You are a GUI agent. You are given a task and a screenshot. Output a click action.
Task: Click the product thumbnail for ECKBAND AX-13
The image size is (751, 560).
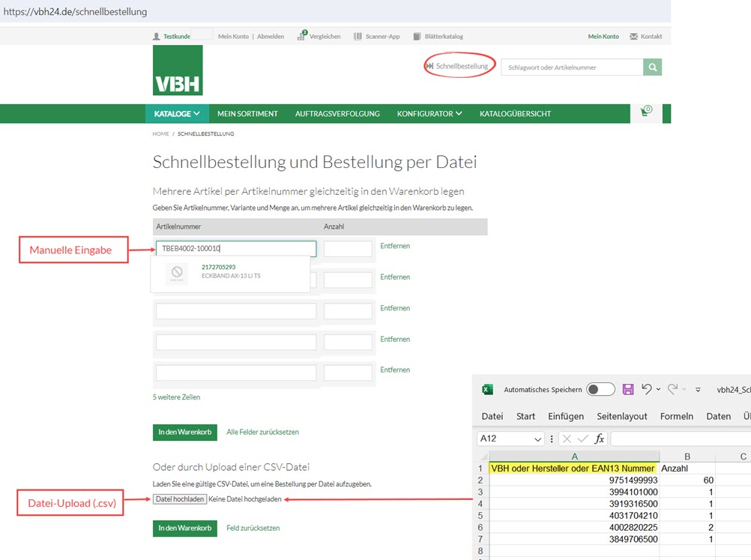pos(177,273)
